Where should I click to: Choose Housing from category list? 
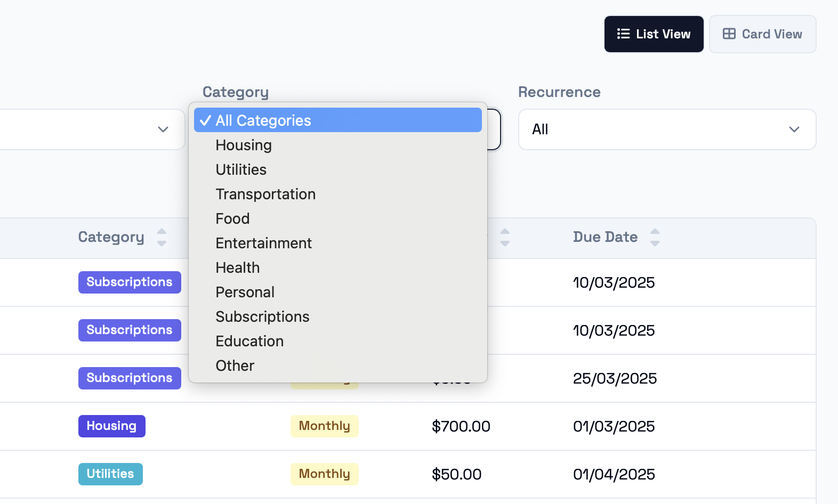[x=244, y=145]
